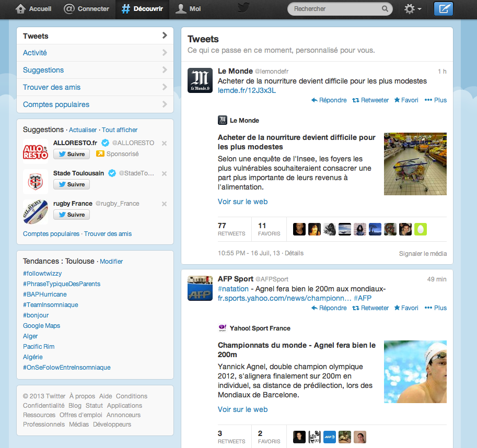The height and width of the screenshot is (448, 477).
Task: Open lemde.fr/12J3x3L link
Action: (x=247, y=90)
